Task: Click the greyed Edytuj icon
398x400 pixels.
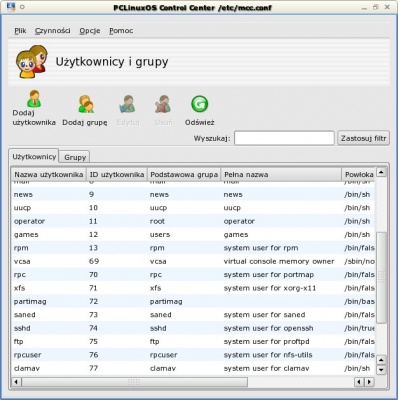Action: pyautogui.click(x=127, y=104)
